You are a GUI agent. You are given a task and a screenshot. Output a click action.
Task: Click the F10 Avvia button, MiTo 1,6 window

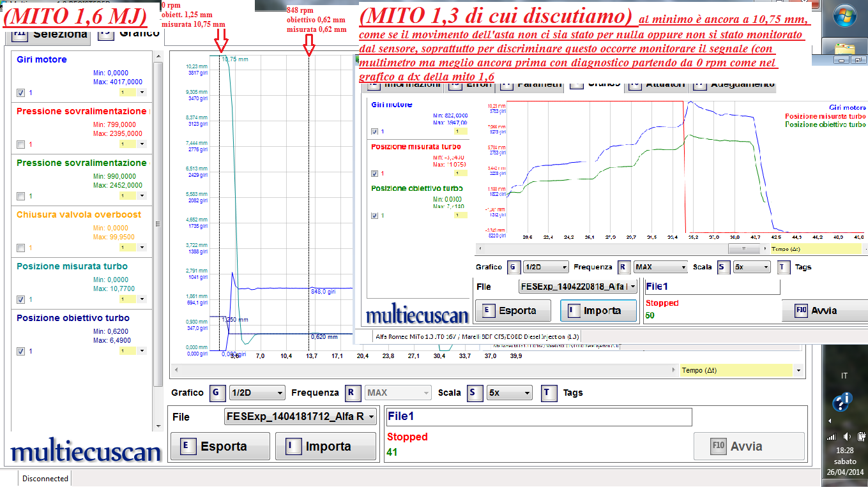749,446
